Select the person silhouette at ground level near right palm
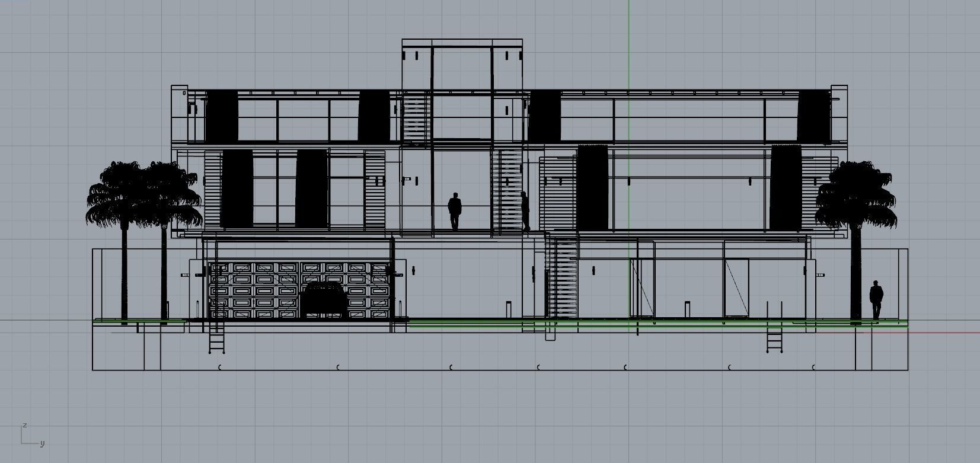Screen dimensions: 980x463 coord(876,301)
